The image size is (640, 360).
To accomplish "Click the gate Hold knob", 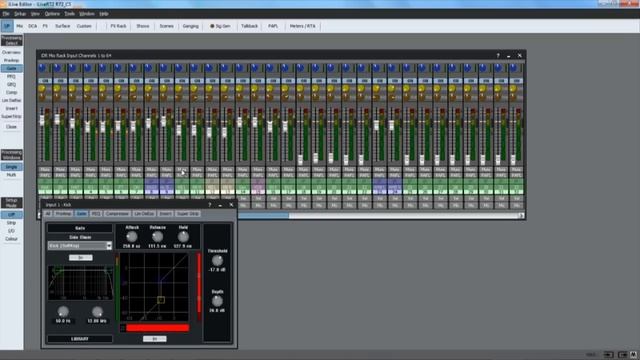I will click(183, 236).
